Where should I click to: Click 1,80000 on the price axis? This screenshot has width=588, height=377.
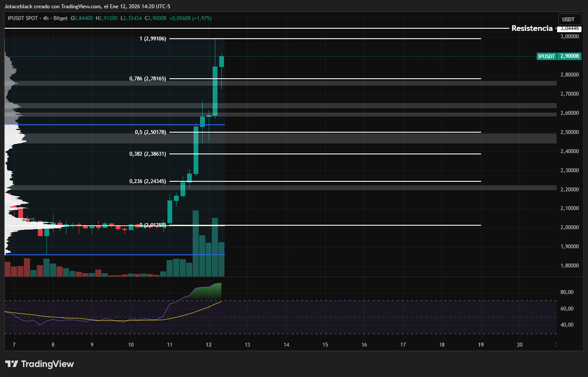click(569, 266)
